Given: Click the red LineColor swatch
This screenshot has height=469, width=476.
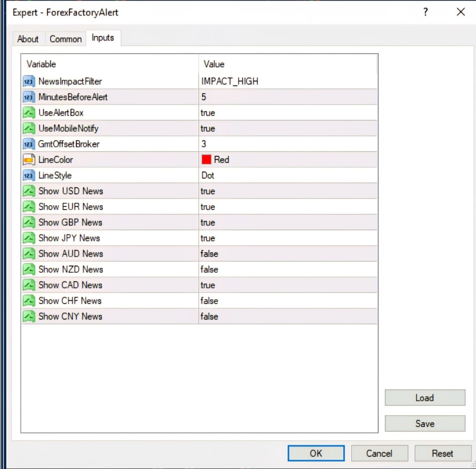Looking at the screenshot, I should [206, 160].
